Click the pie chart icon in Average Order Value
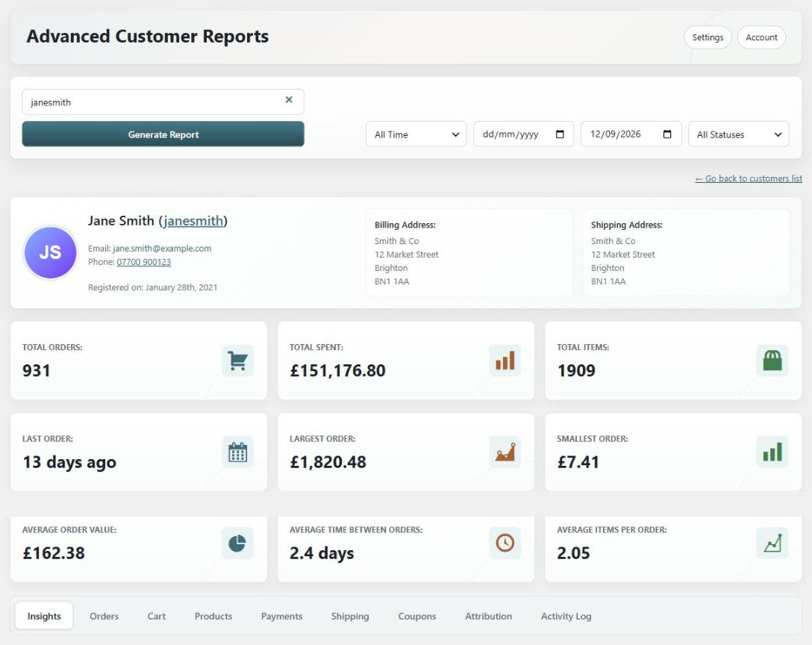The width and height of the screenshot is (812, 645). pyautogui.click(x=237, y=543)
